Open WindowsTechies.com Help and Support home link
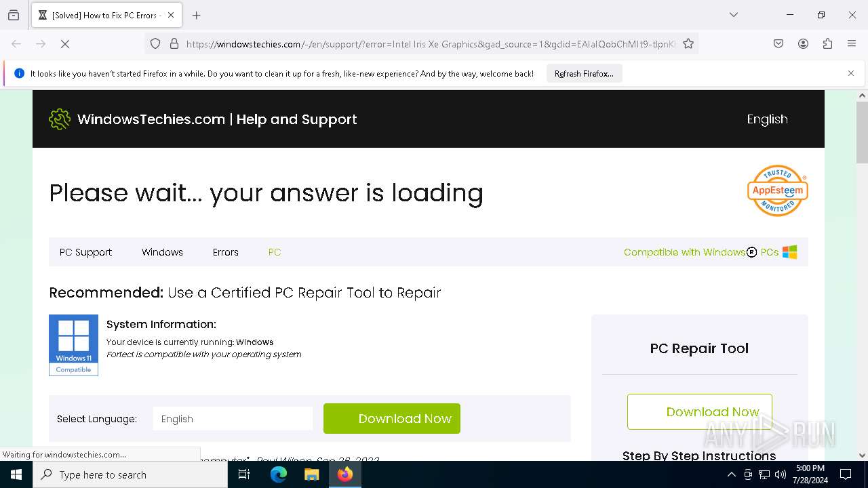 point(217,119)
